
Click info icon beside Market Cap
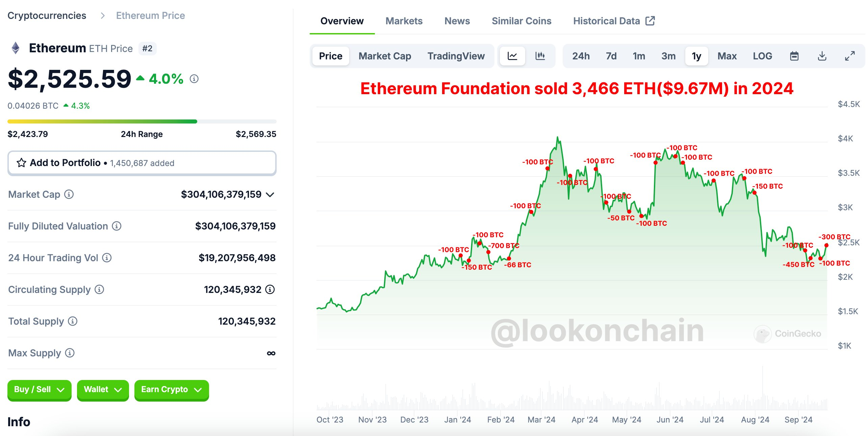pyautogui.click(x=69, y=194)
